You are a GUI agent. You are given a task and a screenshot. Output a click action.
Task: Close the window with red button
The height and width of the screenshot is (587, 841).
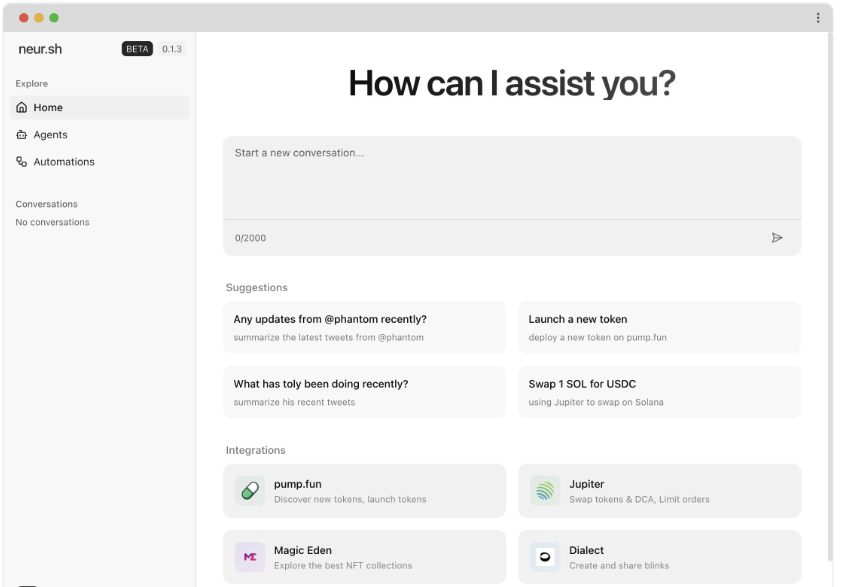click(24, 18)
